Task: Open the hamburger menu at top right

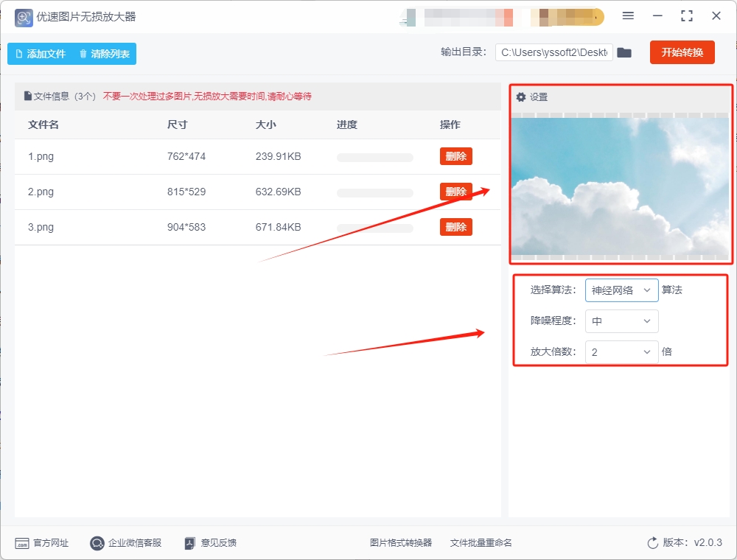Action: point(629,15)
